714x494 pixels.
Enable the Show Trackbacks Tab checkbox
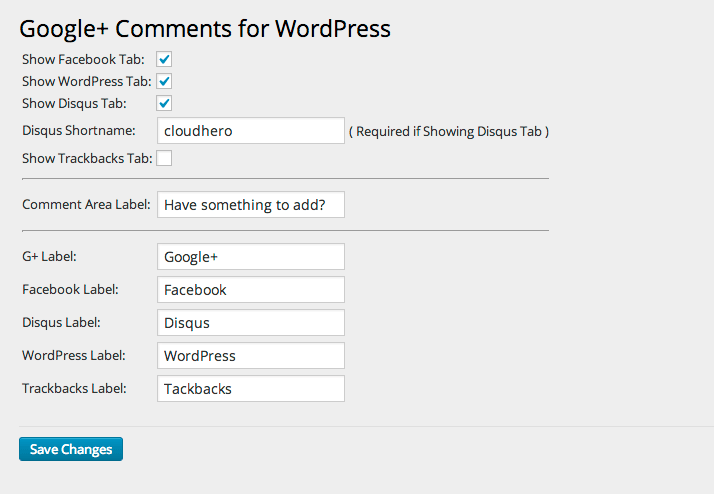(x=164, y=158)
